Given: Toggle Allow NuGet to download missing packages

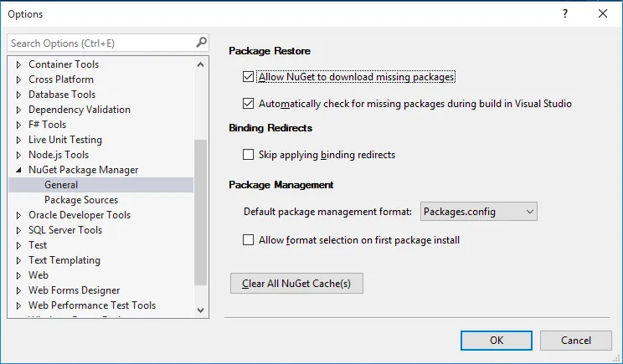Looking at the screenshot, I should pos(248,77).
